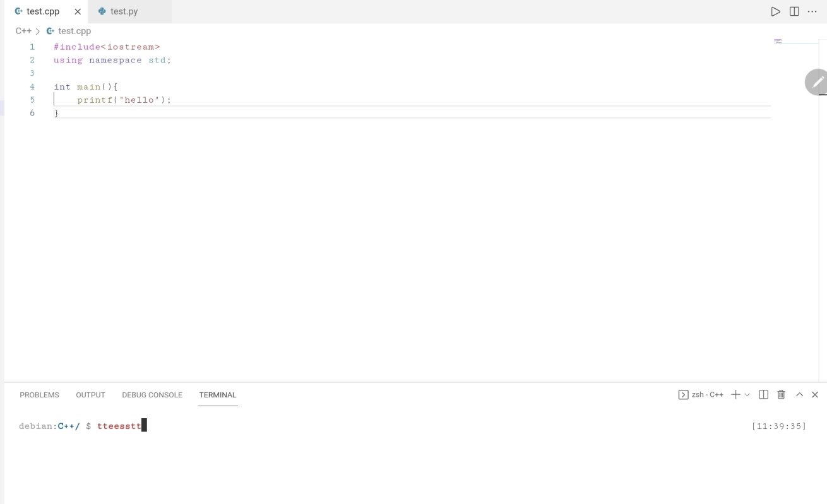Split the editor to the right

tap(794, 11)
